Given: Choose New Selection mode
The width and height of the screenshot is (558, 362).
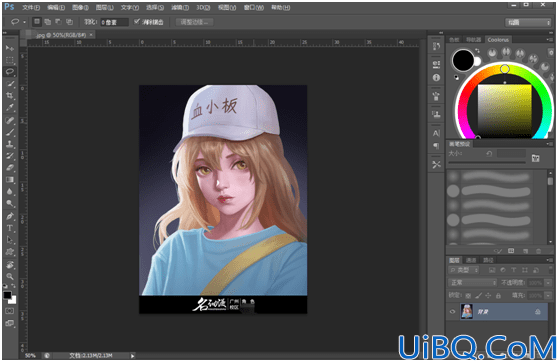Looking at the screenshot, I should pos(37,22).
